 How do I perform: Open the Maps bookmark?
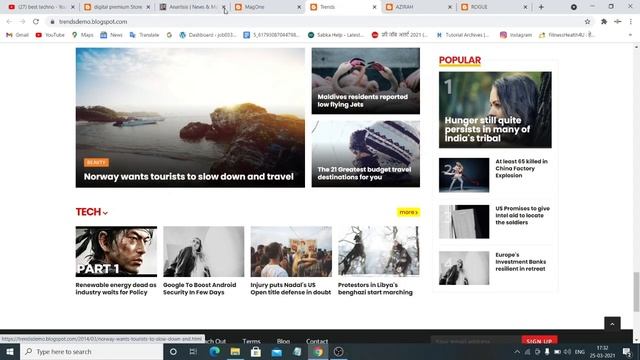click(82, 35)
